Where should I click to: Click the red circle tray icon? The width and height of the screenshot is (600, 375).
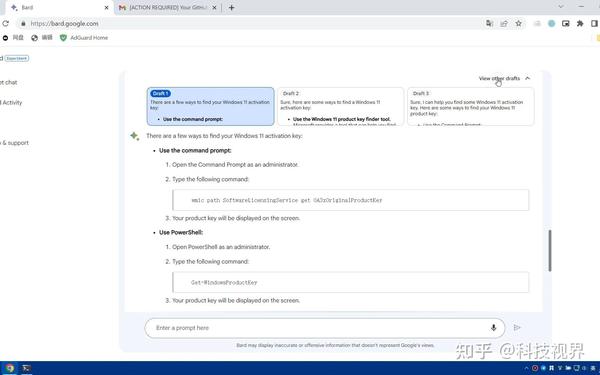coord(535,368)
